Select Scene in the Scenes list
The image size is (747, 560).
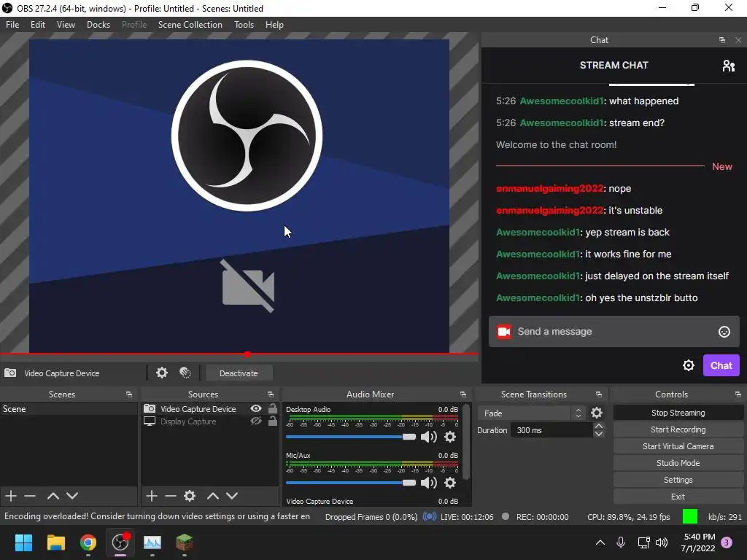point(69,408)
